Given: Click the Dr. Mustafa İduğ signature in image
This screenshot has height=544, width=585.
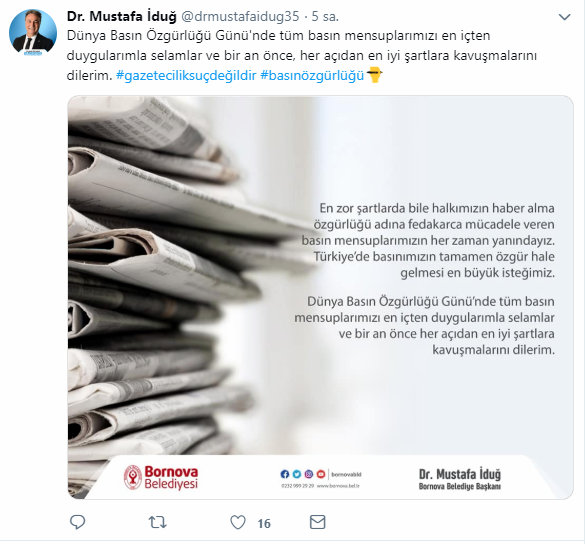Looking at the screenshot, I should (x=460, y=479).
